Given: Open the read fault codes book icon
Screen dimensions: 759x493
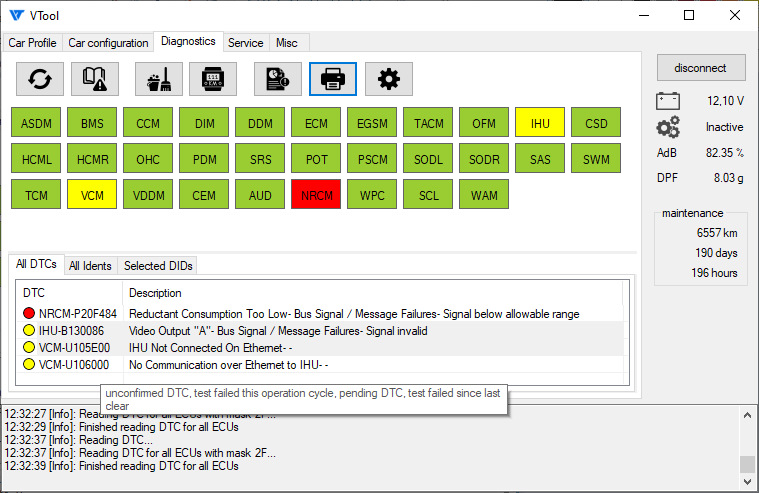Looking at the screenshot, I should (96, 78).
